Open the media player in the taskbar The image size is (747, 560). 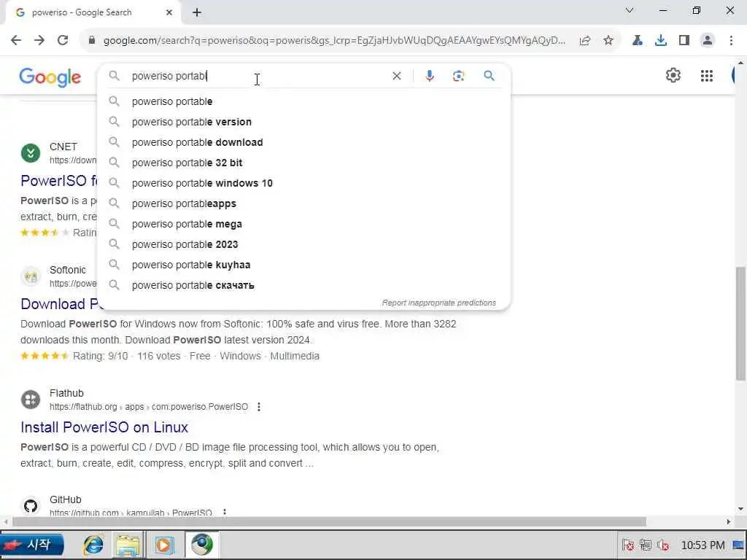point(163,545)
